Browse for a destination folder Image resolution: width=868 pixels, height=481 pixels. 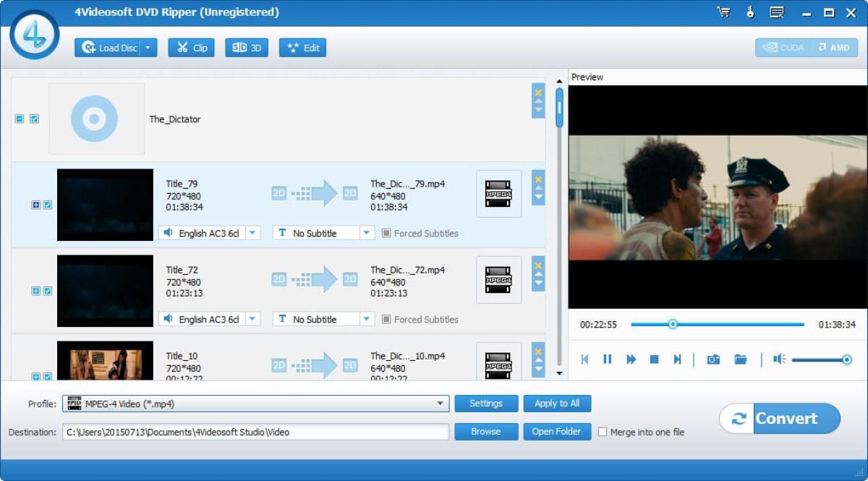(485, 432)
